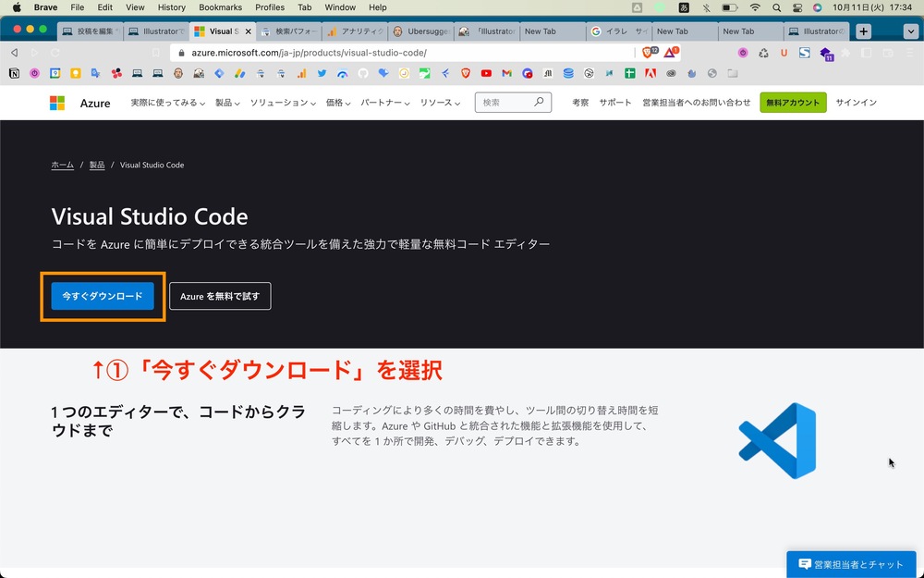Expand the ソリューション dropdown menu

pyautogui.click(x=283, y=103)
